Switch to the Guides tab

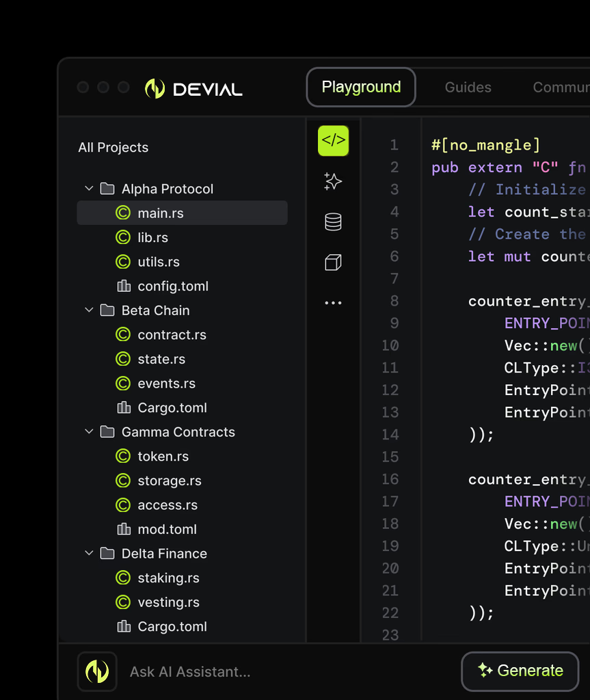pos(468,87)
